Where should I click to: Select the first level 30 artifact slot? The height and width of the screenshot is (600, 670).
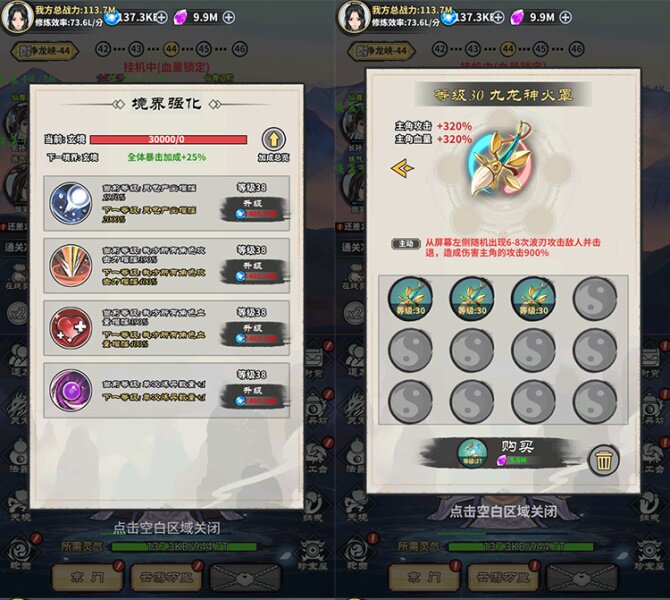410,299
